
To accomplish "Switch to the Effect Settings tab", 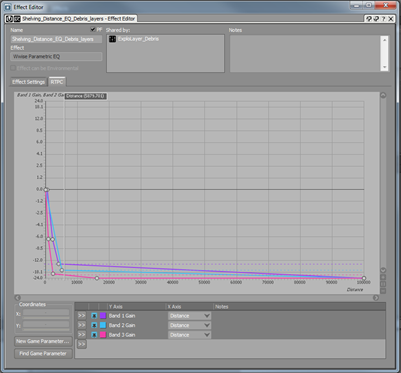I will pyautogui.click(x=28, y=82).
